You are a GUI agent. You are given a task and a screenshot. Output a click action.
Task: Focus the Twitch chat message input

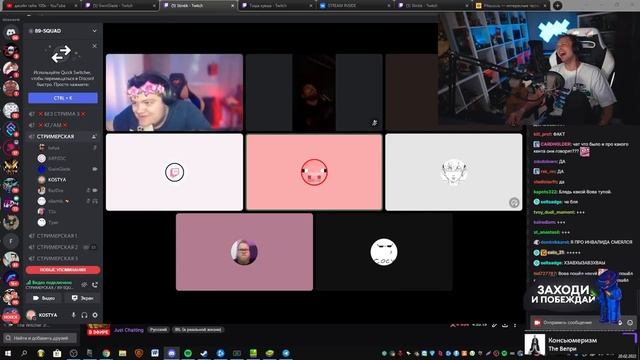click(x=577, y=322)
